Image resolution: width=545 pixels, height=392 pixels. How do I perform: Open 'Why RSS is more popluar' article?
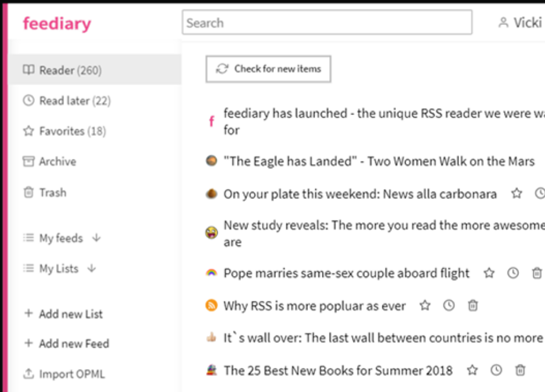click(314, 306)
